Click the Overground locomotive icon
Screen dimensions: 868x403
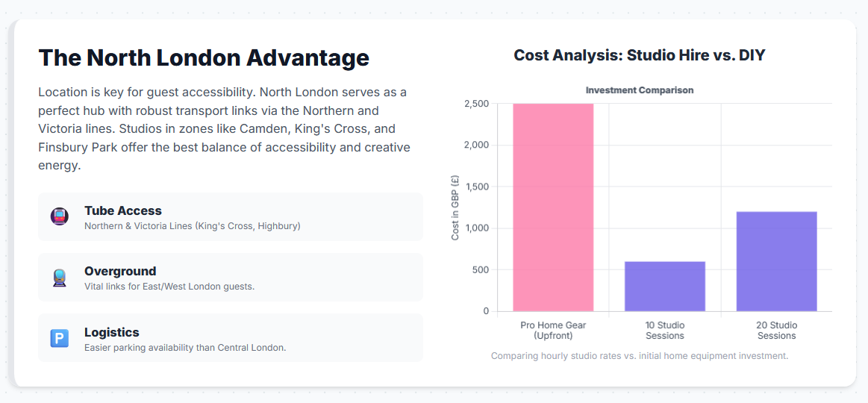pos(59,278)
